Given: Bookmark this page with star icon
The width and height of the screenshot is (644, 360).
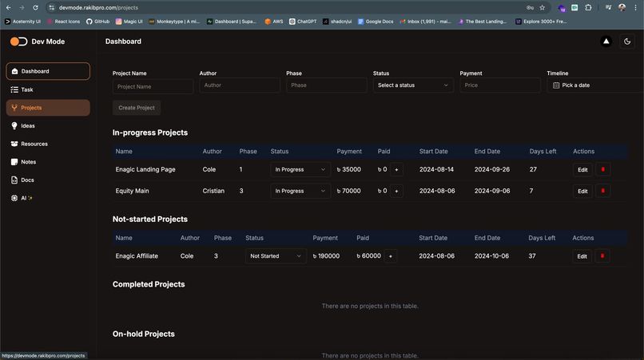Looking at the screenshot, I should pyautogui.click(x=543, y=7).
